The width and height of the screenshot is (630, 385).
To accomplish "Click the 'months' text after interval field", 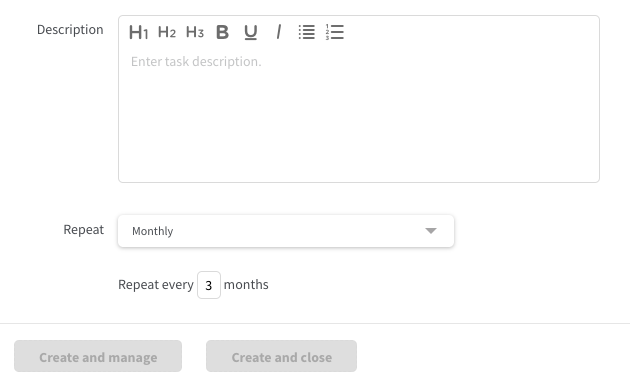I will pyautogui.click(x=246, y=285).
